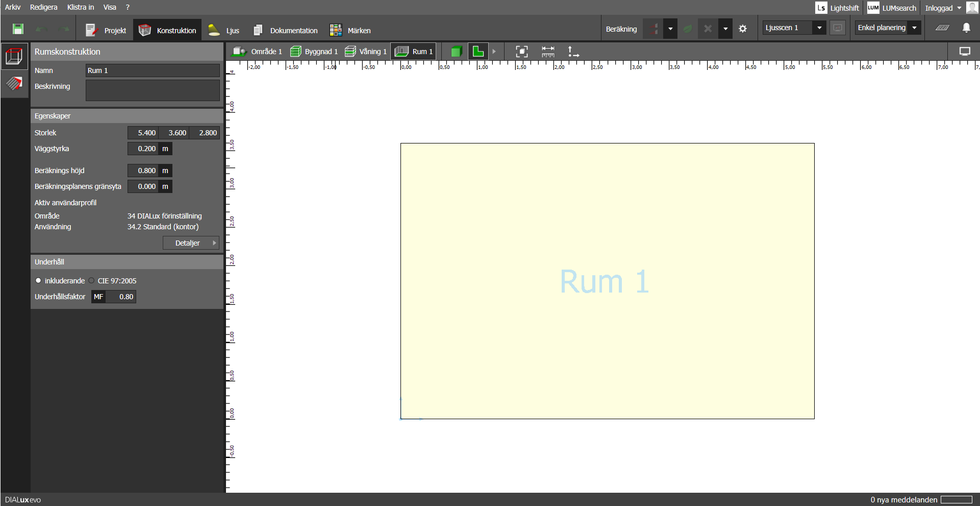This screenshot has height=506, width=980.
Task: Click the Rum 1 room in the plan
Action: tap(607, 281)
